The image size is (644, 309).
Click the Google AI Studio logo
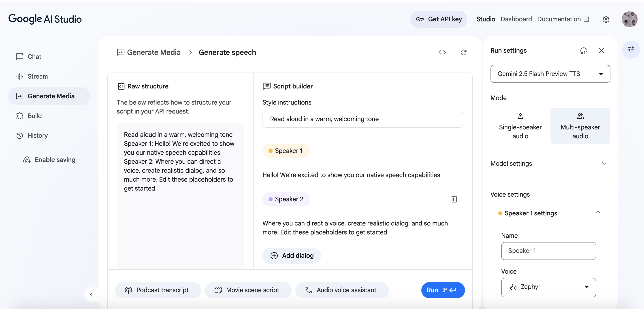pos(45,19)
